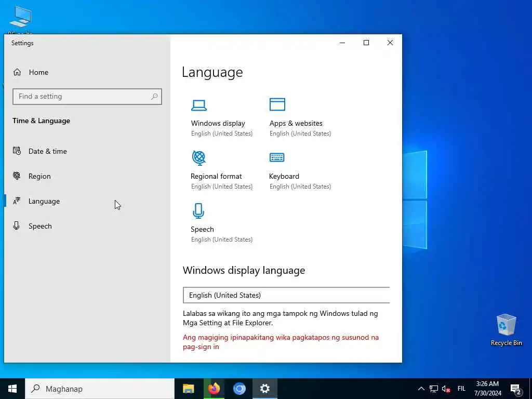The image size is (532, 399).
Task: Click the muted volume tray icon
Action: [x=446, y=389]
